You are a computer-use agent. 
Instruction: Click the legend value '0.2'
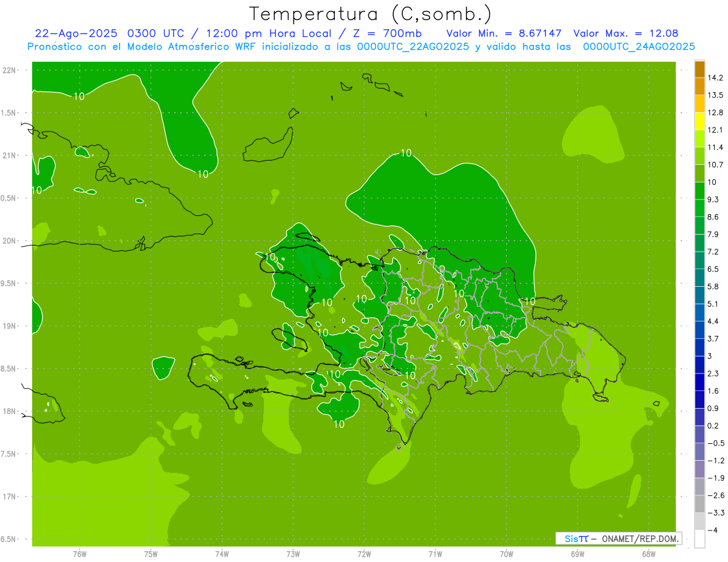click(713, 426)
